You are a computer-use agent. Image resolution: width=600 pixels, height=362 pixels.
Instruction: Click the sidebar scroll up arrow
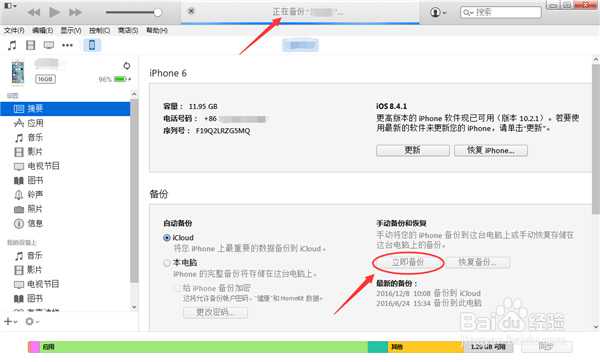134,94
